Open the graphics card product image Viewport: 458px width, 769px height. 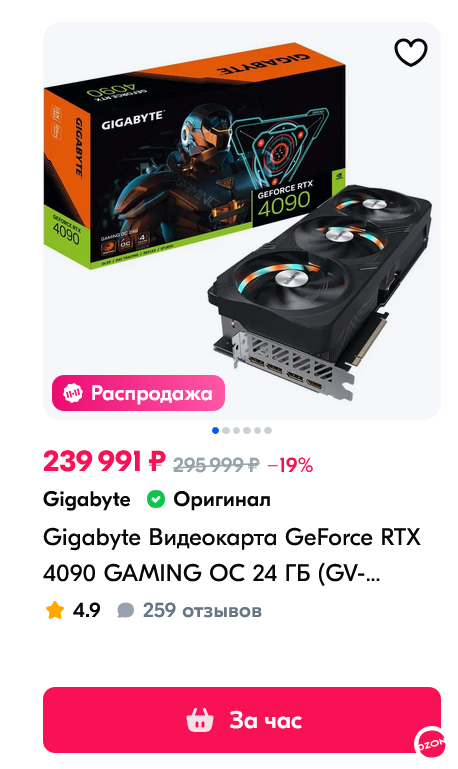click(242, 221)
